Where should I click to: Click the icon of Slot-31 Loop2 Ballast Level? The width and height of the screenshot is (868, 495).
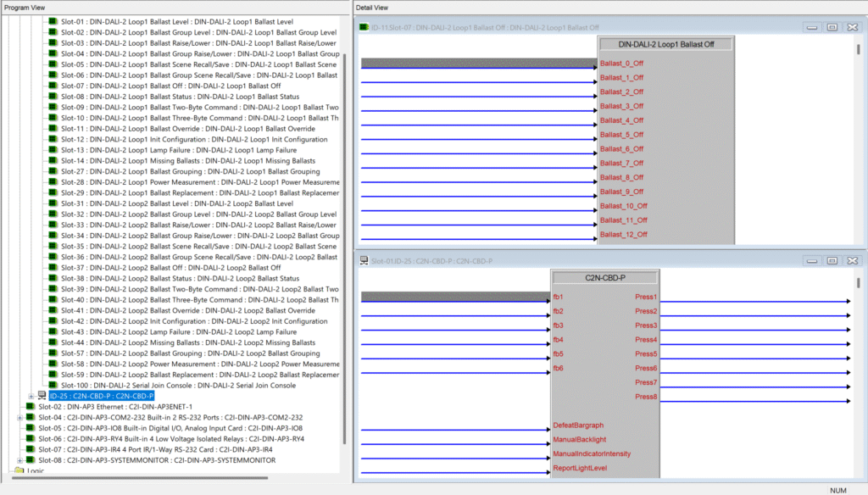pyautogui.click(x=53, y=203)
